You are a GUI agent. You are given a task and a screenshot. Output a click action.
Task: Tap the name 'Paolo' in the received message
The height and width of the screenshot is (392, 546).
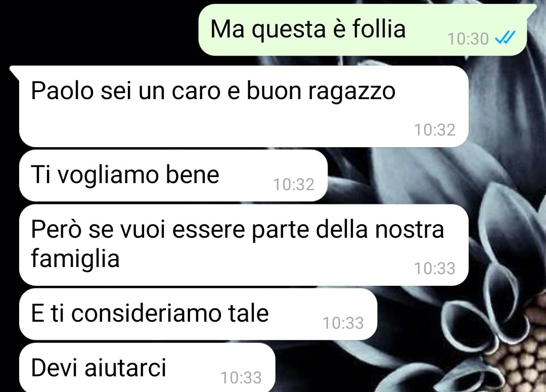pyautogui.click(x=62, y=91)
